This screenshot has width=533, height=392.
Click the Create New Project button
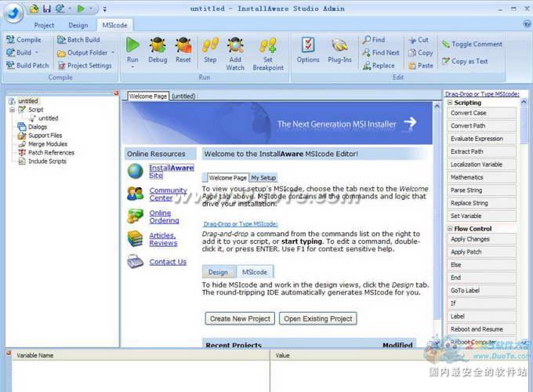[240, 319]
